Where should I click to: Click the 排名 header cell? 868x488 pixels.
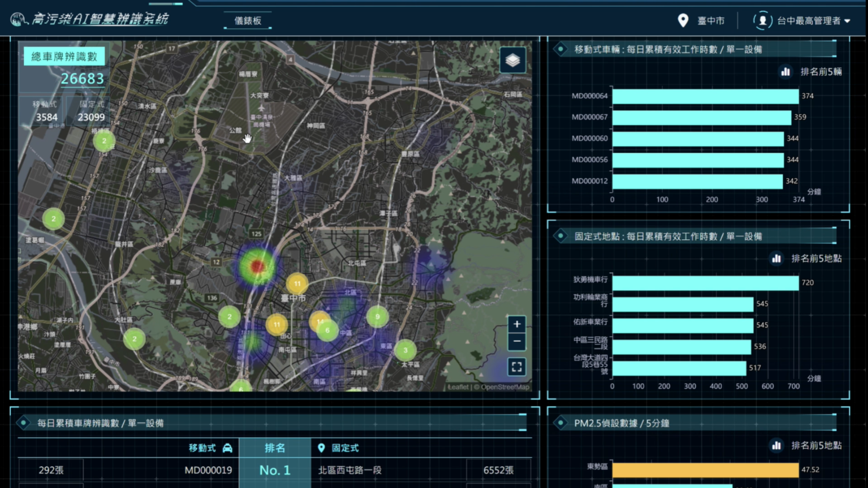[x=275, y=448]
